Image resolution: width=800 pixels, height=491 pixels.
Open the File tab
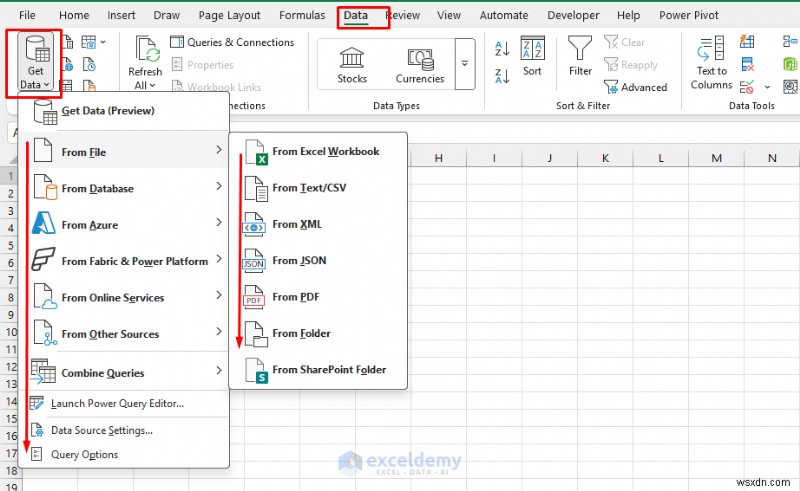27,15
